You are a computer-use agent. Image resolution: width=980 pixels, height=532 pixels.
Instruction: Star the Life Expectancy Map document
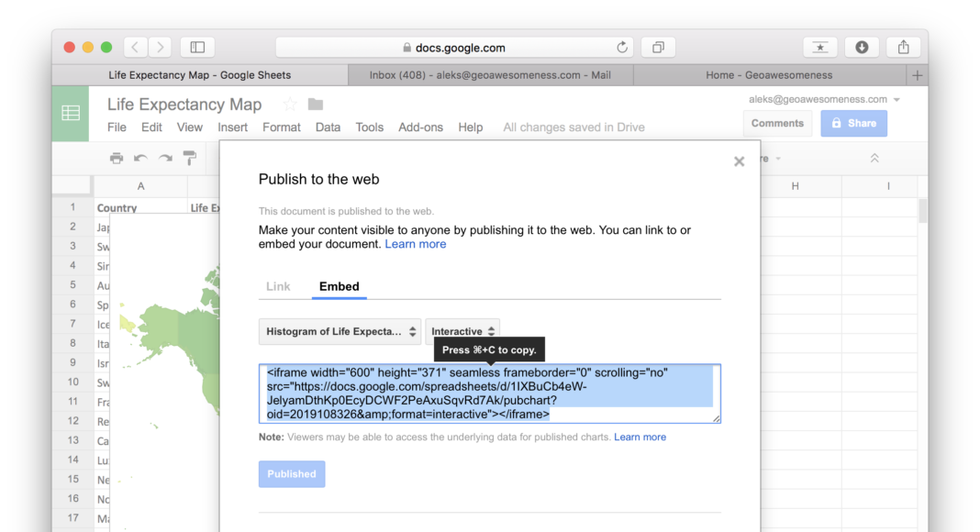click(x=290, y=105)
